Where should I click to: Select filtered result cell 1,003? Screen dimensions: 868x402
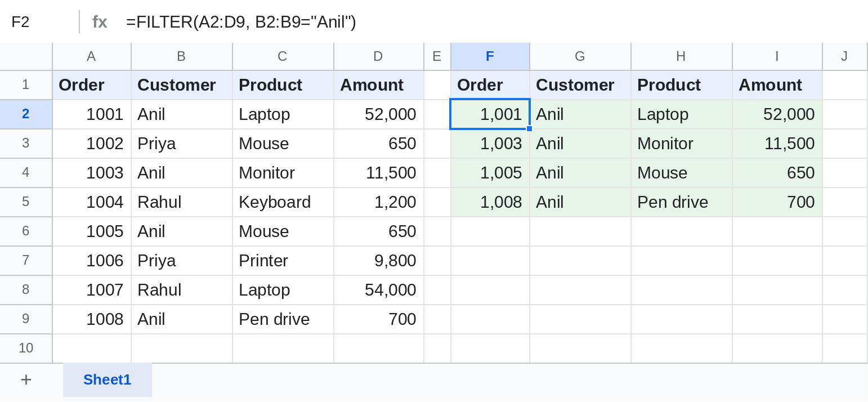[x=490, y=144]
